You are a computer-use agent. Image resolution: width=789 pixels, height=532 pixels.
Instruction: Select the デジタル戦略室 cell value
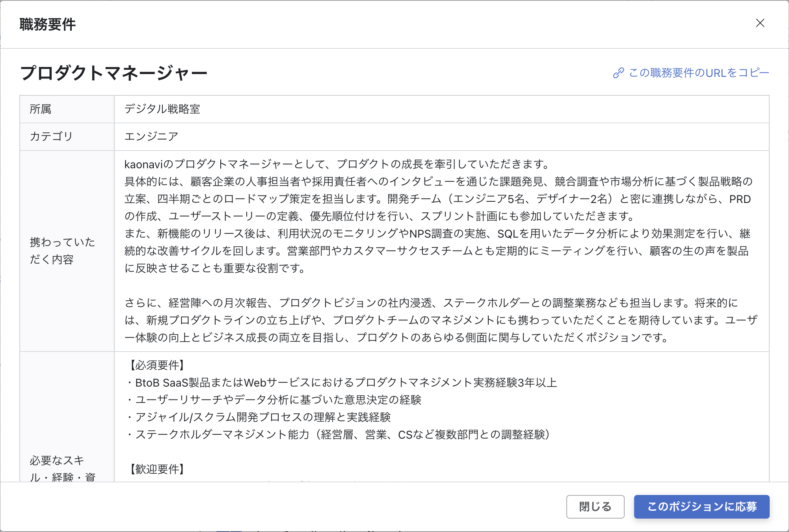162,109
